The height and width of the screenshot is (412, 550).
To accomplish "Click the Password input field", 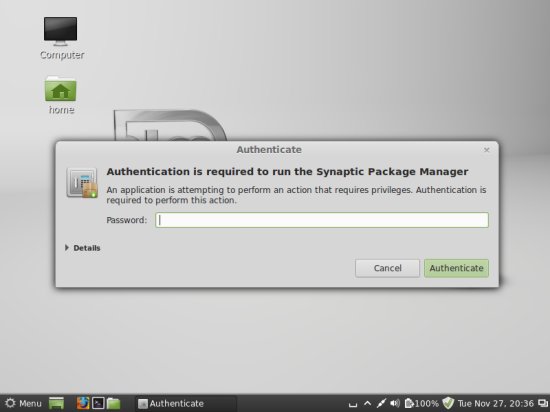I will (x=322, y=220).
